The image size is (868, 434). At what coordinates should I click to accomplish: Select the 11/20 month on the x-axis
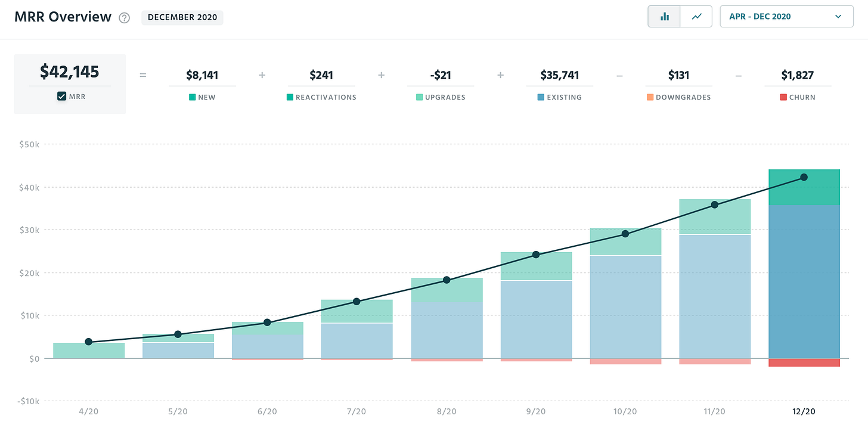pos(714,411)
